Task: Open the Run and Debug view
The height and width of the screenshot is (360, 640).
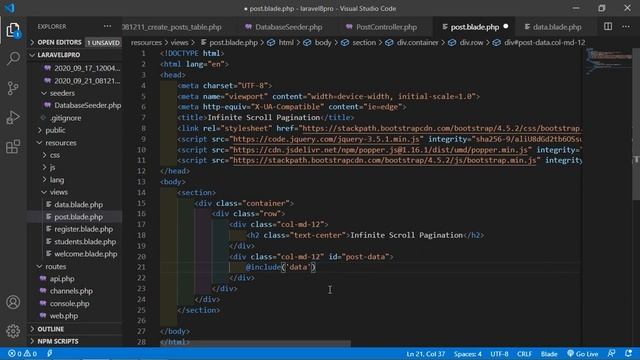Action: pos(13,118)
